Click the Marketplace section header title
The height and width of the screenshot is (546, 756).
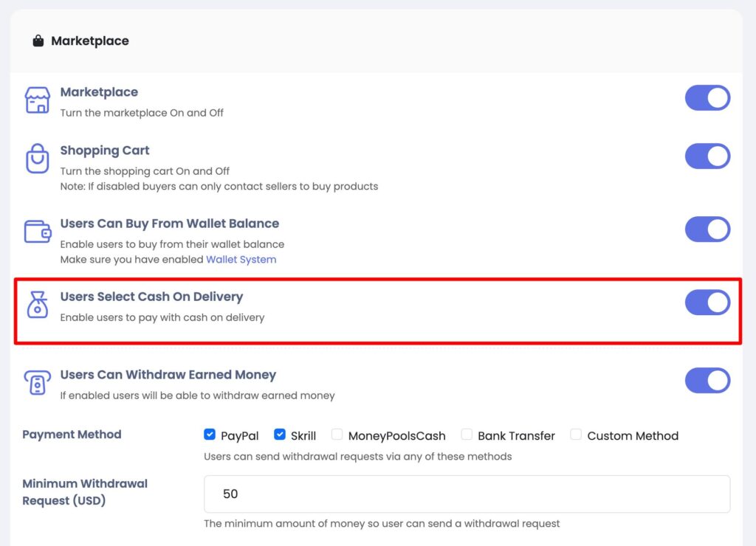pyautogui.click(x=89, y=41)
